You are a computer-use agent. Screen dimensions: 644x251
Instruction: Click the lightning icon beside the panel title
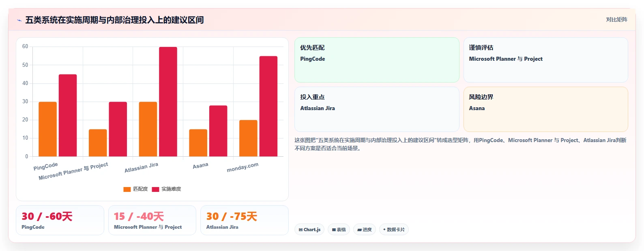(19, 20)
